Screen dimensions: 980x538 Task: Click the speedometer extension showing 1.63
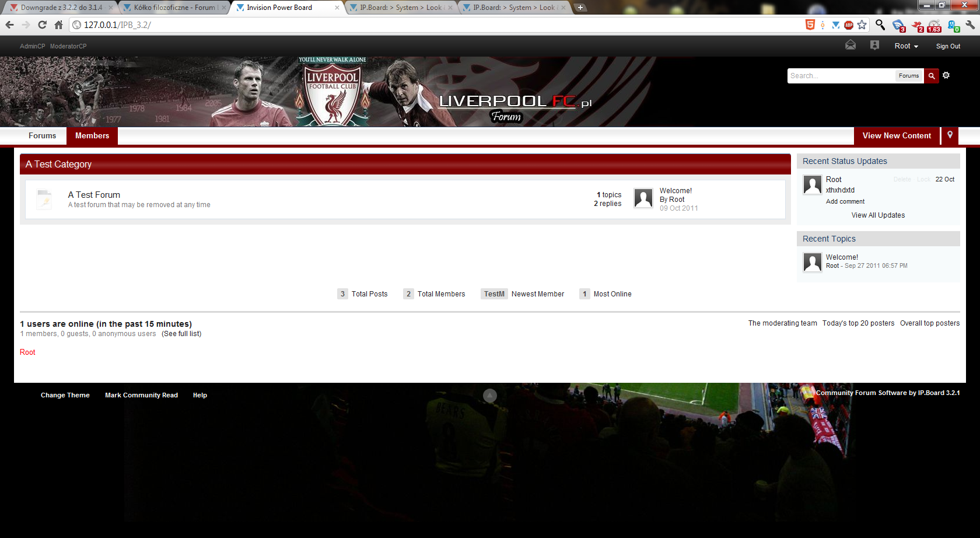[935, 26]
